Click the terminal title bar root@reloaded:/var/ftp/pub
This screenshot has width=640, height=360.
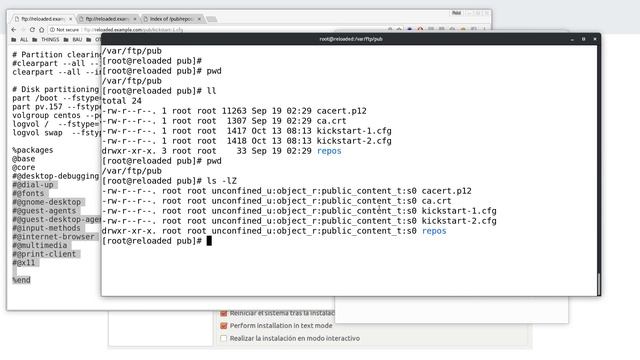pos(351,39)
